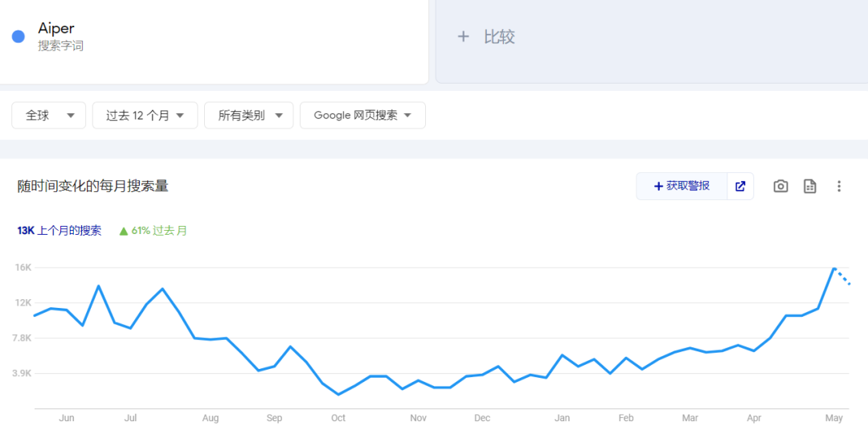This screenshot has height=447, width=868.
Task: Click the 获取警报 button
Action: point(682,186)
